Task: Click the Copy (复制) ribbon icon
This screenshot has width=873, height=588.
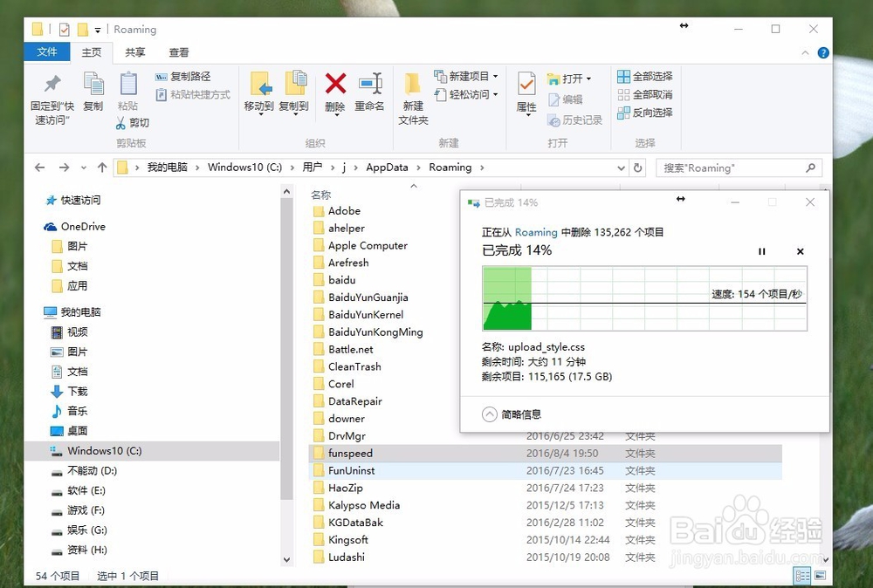Action: [93, 84]
